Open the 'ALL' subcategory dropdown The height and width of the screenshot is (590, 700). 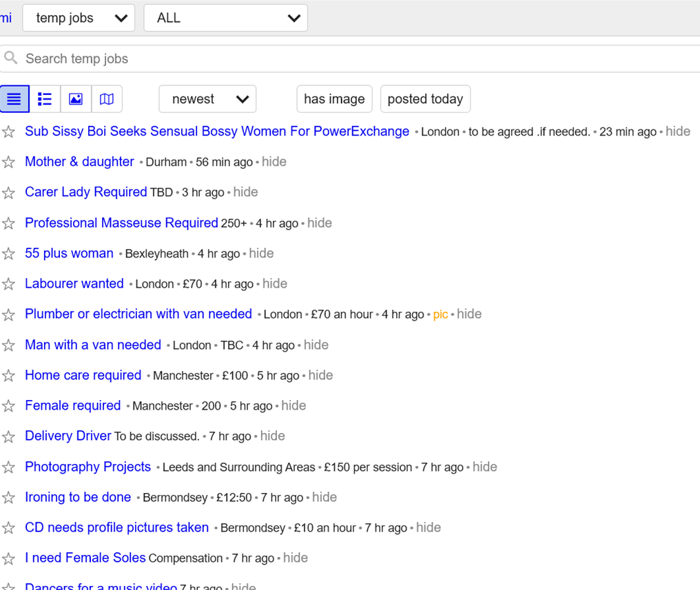tap(225, 18)
